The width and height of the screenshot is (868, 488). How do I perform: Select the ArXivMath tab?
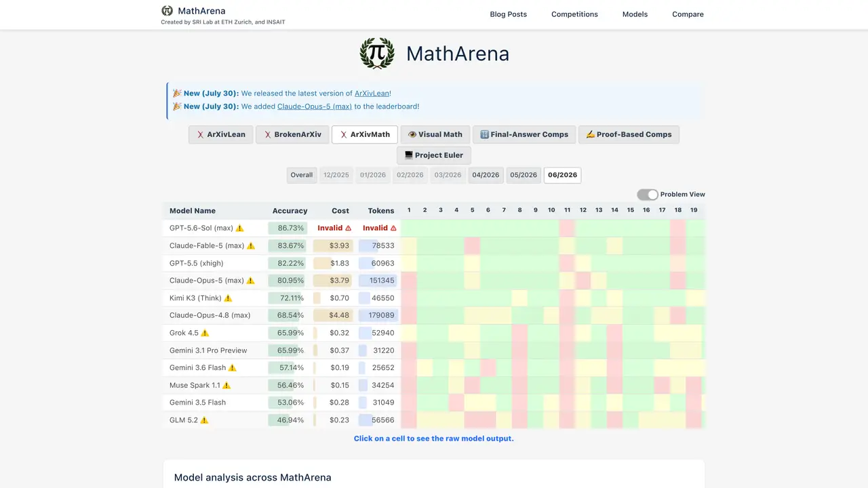(365, 134)
